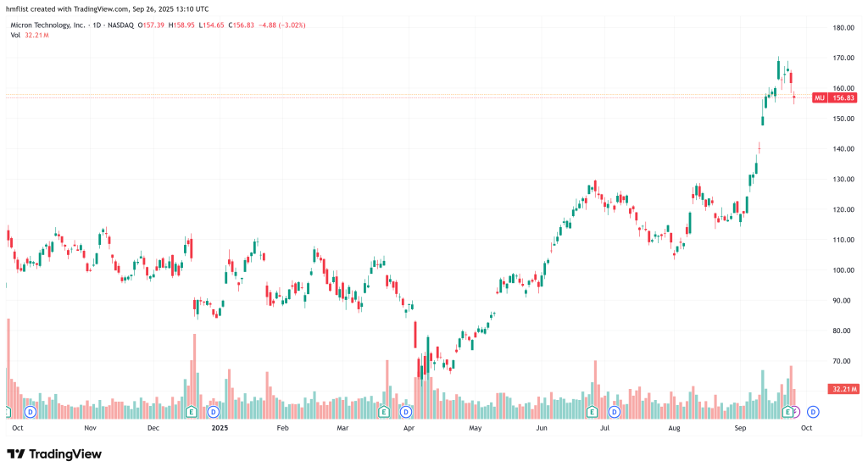The width and height of the screenshot is (868, 472).
Task: Click the leftmost dividend D marker
Action: click(x=31, y=412)
